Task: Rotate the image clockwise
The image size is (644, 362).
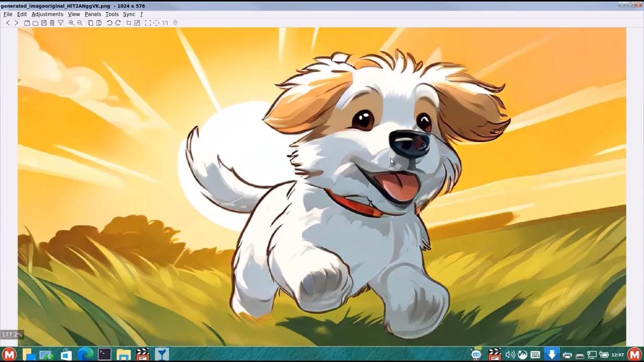Action: (118, 23)
